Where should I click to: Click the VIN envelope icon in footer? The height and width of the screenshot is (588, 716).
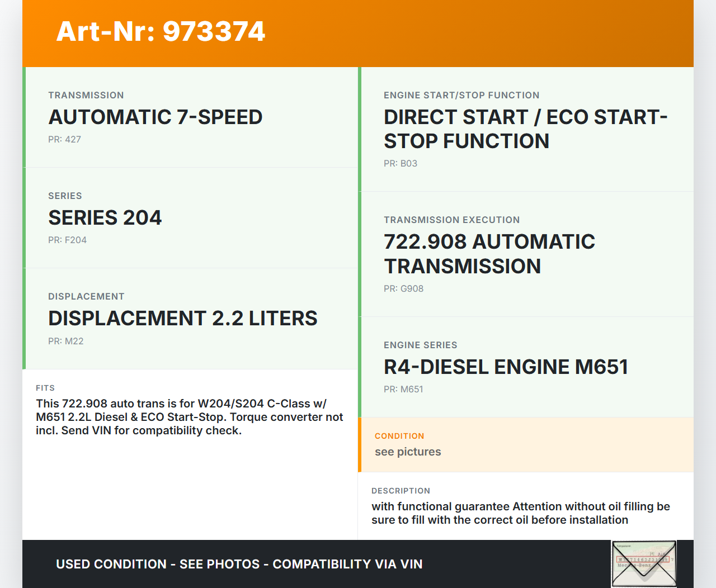(644, 563)
